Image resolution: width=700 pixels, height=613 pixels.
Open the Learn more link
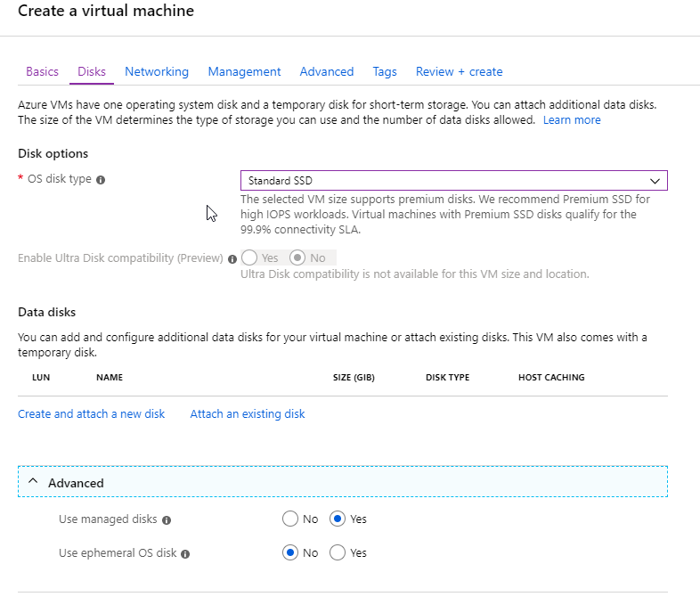tap(572, 120)
